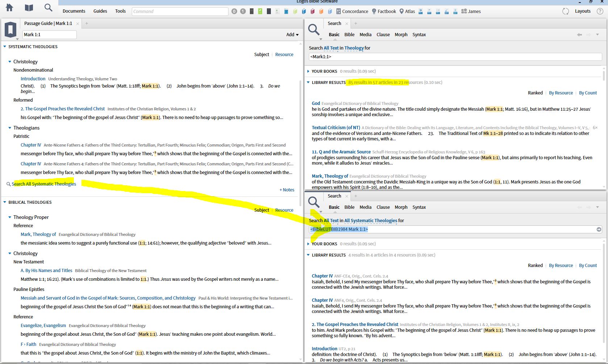
Task: Click the main toolbar Search magnifier
Action: [x=48, y=8]
